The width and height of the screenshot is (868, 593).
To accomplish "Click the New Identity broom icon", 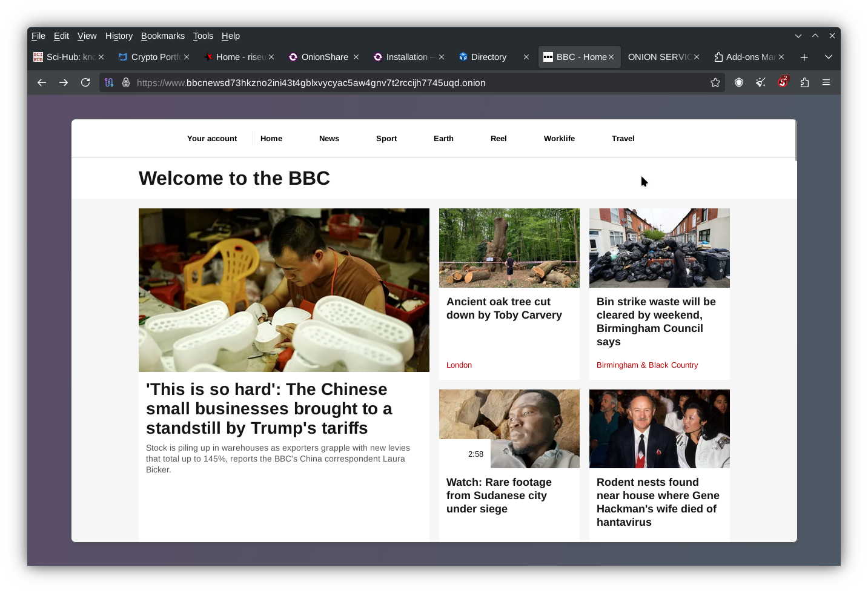I will tap(761, 82).
